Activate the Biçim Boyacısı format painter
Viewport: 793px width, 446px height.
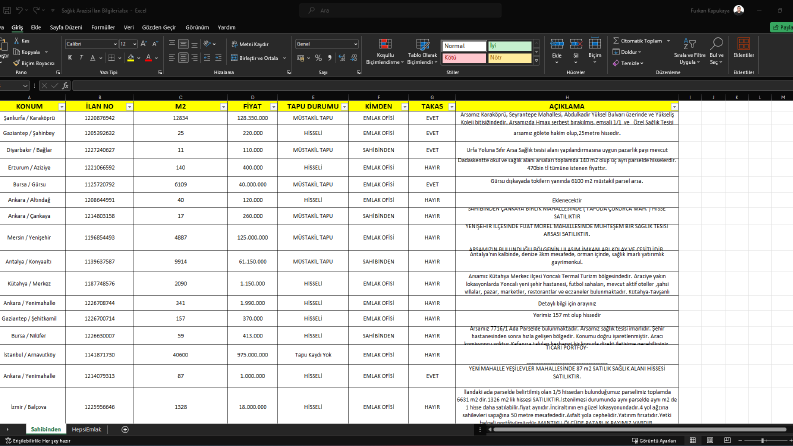pyautogui.click(x=34, y=63)
